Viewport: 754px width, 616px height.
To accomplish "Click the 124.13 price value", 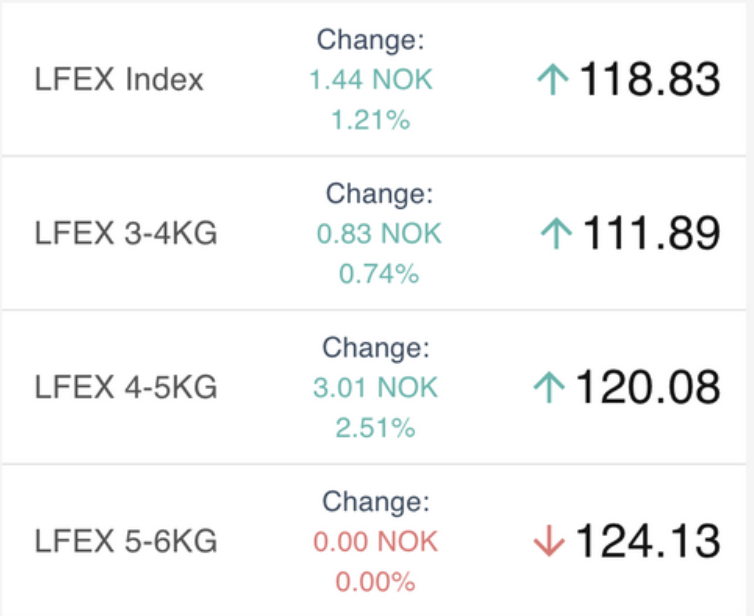I will click(x=648, y=541).
